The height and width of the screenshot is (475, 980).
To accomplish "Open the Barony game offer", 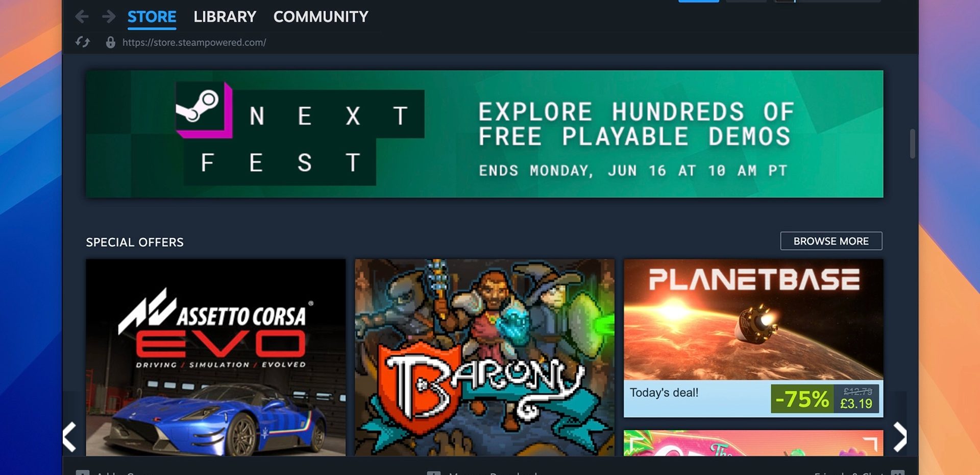I will 484,358.
